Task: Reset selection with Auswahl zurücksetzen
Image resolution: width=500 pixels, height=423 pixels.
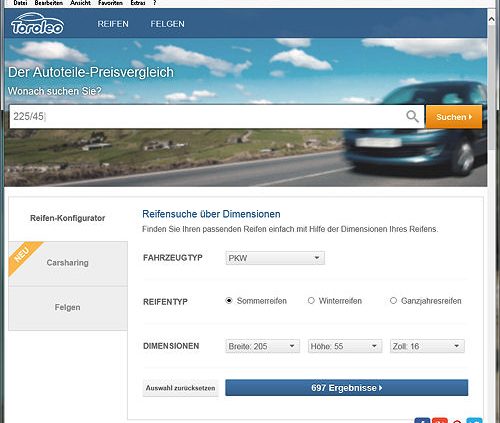Action: pyautogui.click(x=180, y=388)
